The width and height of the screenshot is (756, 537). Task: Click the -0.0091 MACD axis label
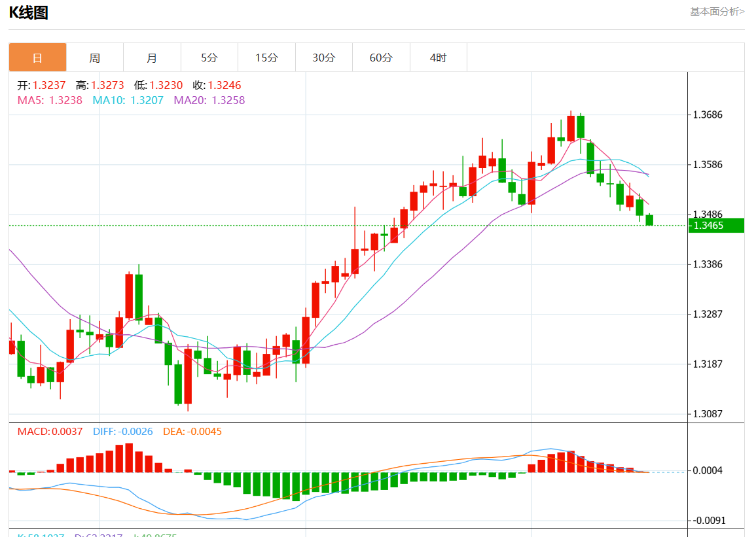[x=709, y=521]
